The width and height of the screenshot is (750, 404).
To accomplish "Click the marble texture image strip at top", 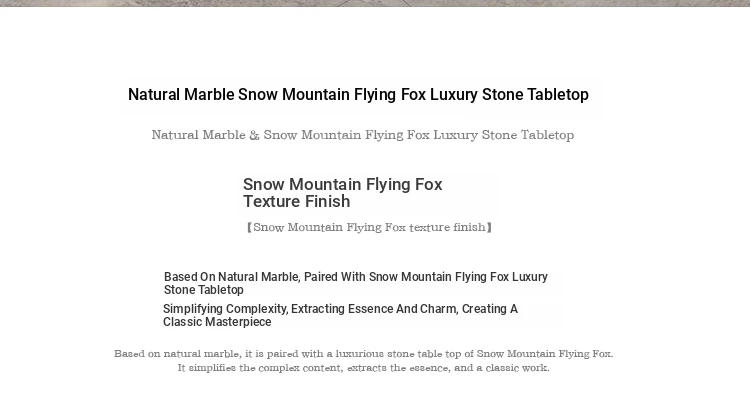I will click(375, 3).
